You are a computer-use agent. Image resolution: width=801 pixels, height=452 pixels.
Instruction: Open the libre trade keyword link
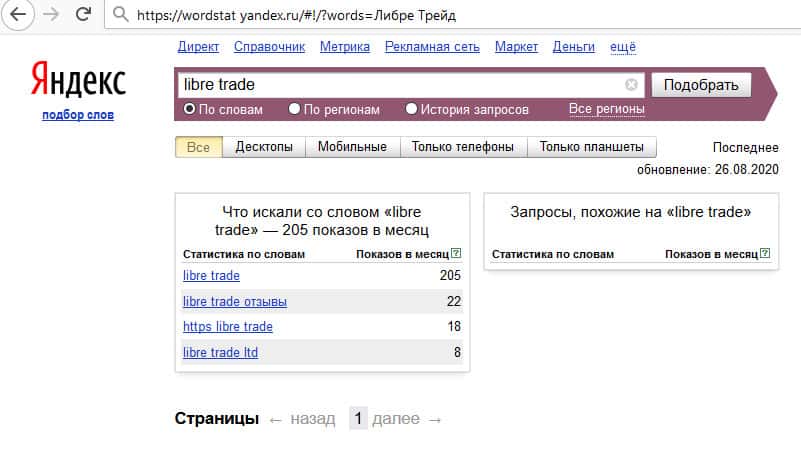pyautogui.click(x=211, y=276)
